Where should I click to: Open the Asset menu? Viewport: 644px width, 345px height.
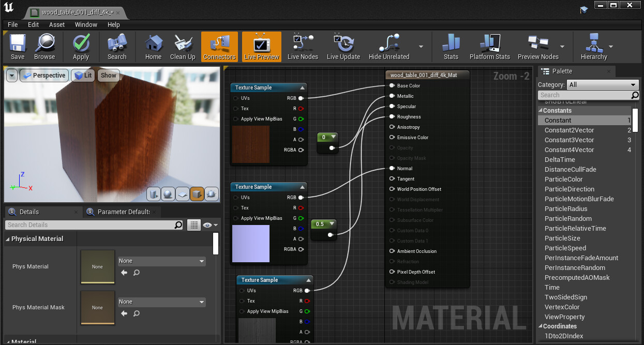[x=57, y=24]
